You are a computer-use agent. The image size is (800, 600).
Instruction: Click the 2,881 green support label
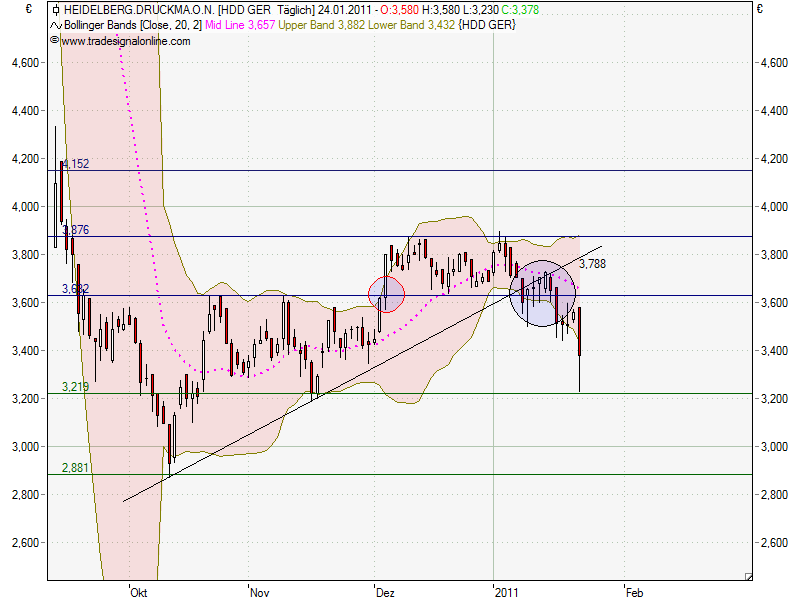click(76, 468)
